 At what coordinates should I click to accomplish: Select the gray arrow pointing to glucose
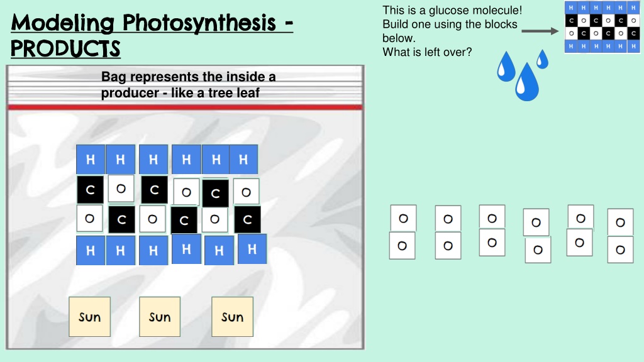pos(540,31)
